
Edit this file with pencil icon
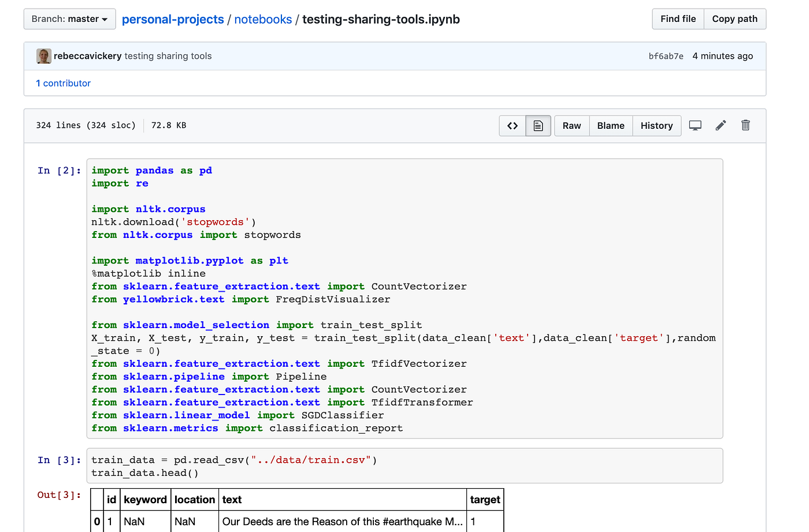click(721, 125)
